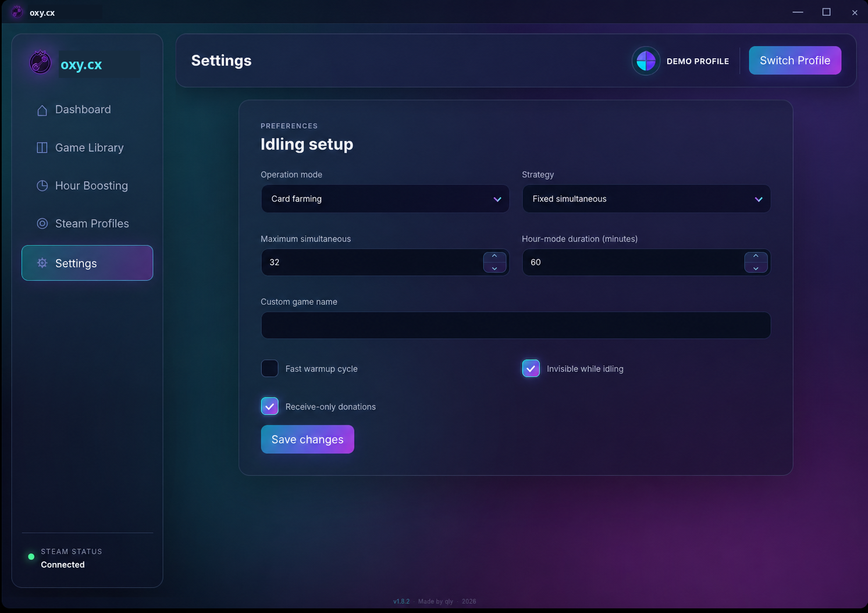Screen dimensions: 868x613
Task: Click the Hour Boosting clock icon
Action: pos(42,186)
